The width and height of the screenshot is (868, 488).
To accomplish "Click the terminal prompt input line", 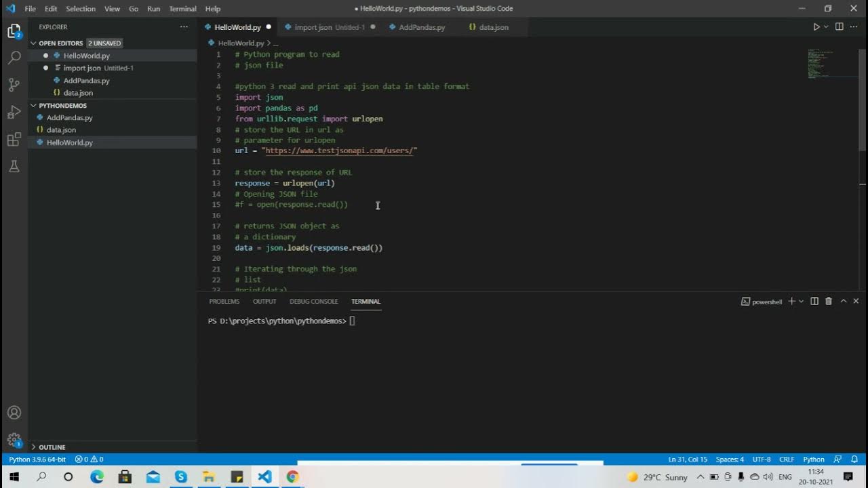I will click(281, 321).
